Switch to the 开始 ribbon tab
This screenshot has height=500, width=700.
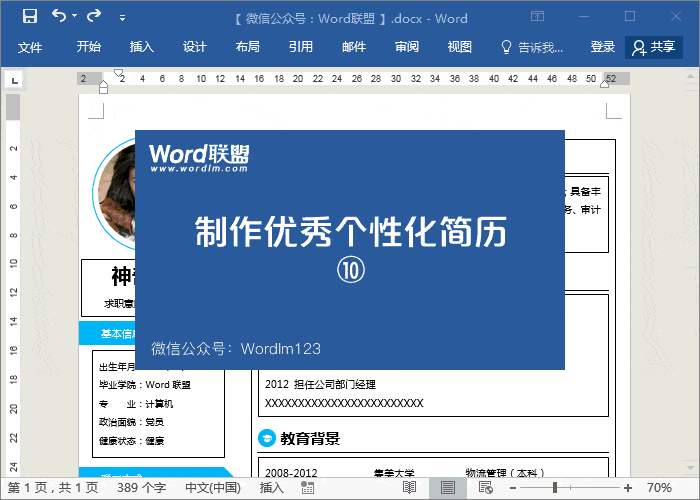(88, 47)
